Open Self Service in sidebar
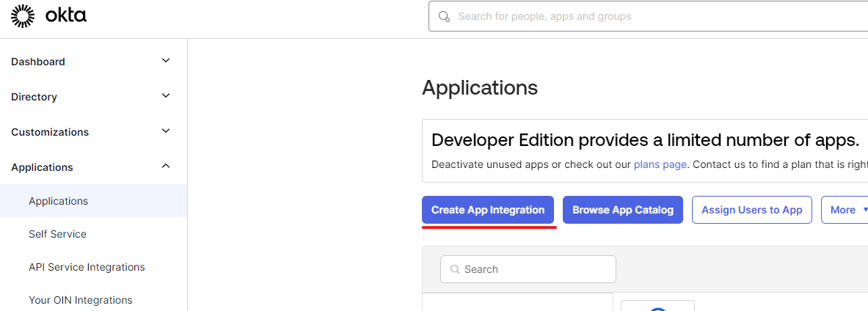This screenshot has height=311, width=868. (x=57, y=234)
